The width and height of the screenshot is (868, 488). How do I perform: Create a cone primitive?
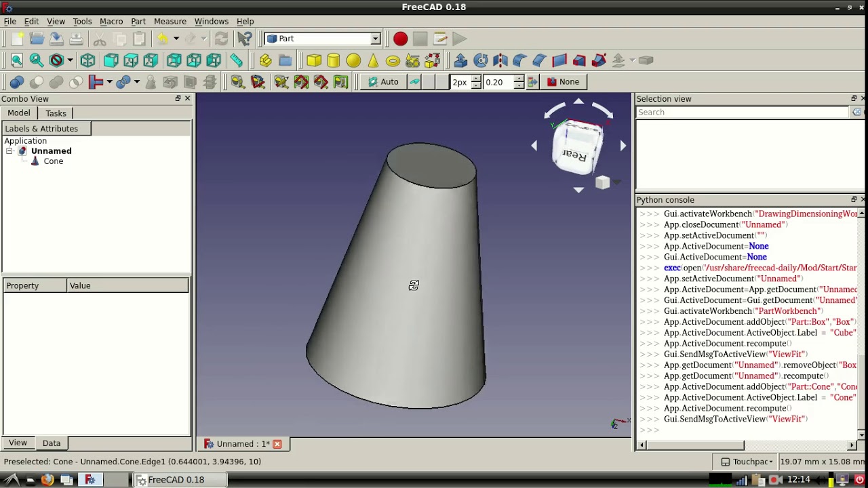373,60
